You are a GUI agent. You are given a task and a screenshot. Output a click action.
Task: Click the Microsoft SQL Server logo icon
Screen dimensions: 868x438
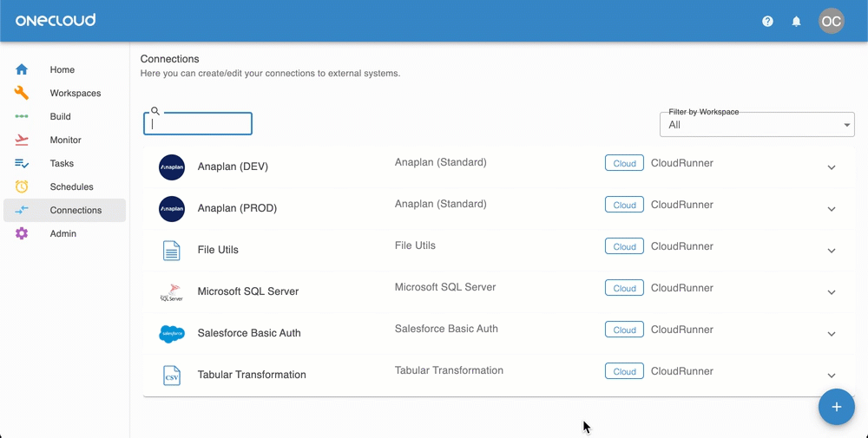[172, 292]
